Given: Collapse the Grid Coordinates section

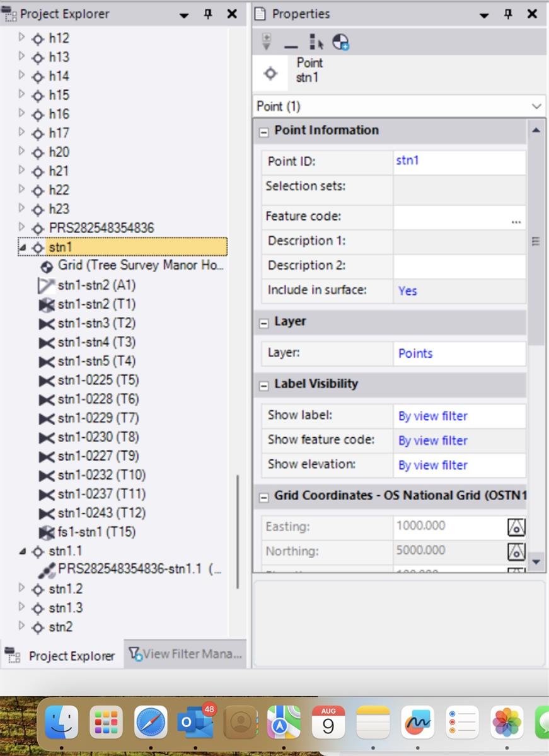Looking at the screenshot, I should (x=264, y=497).
